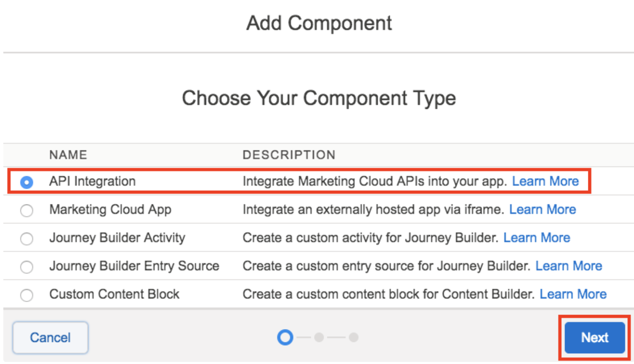The height and width of the screenshot is (364, 634).
Task: Open Learn More link for Custom Content Block
Action: [x=573, y=294]
